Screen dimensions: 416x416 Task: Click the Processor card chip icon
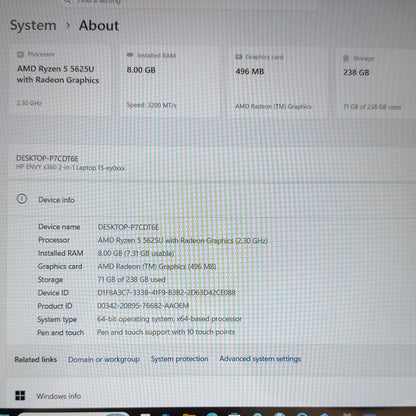point(21,54)
